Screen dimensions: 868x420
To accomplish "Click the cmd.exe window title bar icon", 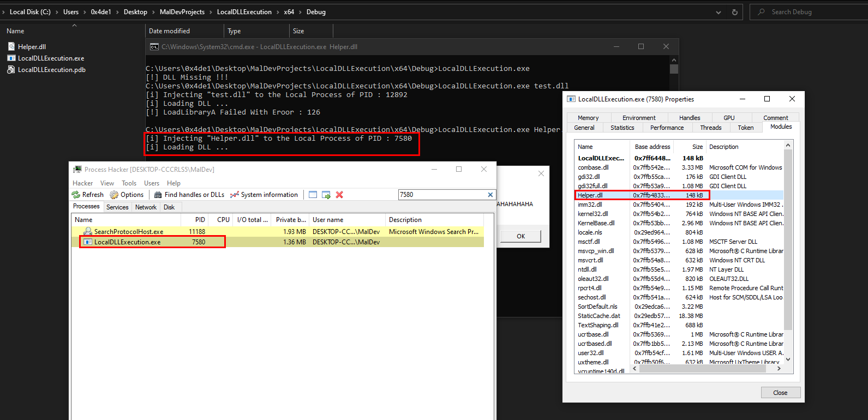I will tap(154, 47).
